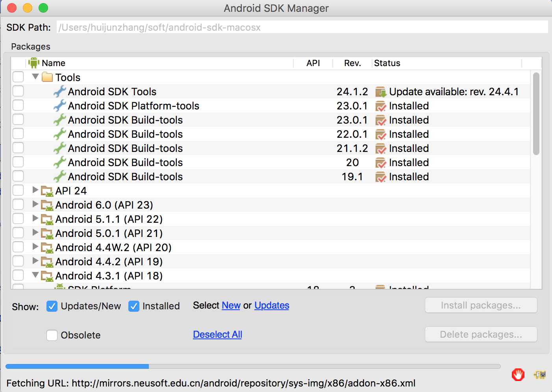Click the update available status icon

click(x=381, y=92)
